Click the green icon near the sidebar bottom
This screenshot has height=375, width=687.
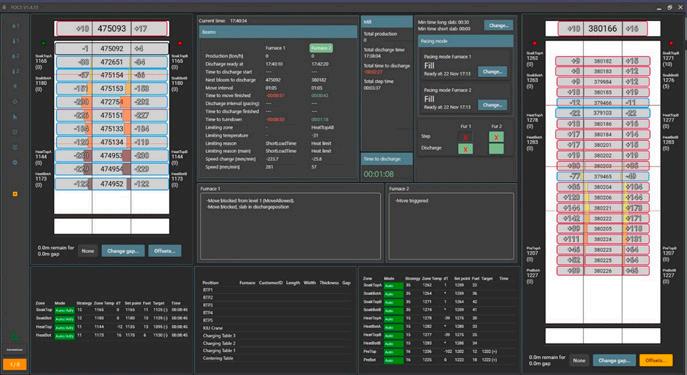click(x=14, y=337)
